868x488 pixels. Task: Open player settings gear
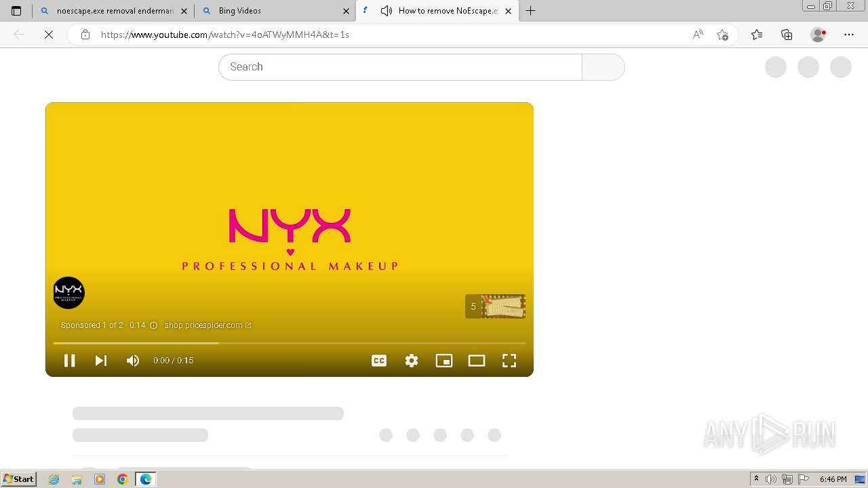pyautogui.click(x=412, y=361)
